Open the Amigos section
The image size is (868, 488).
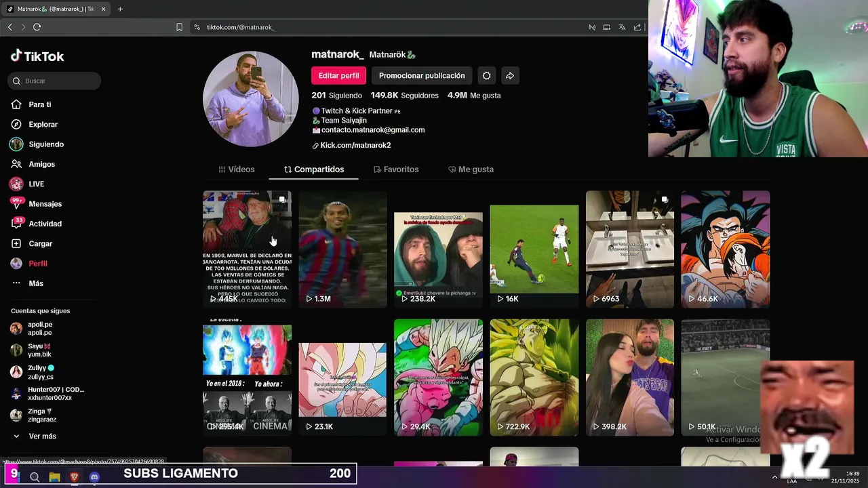point(33,164)
